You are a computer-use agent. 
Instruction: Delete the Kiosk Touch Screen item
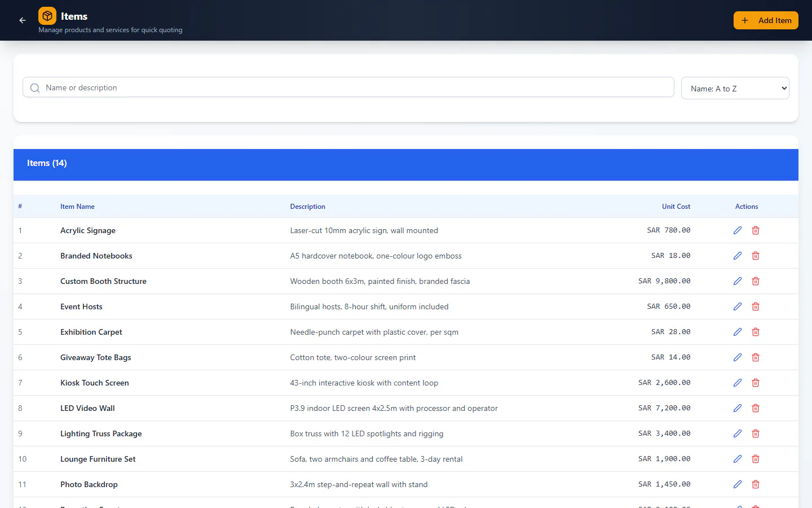tap(756, 383)
